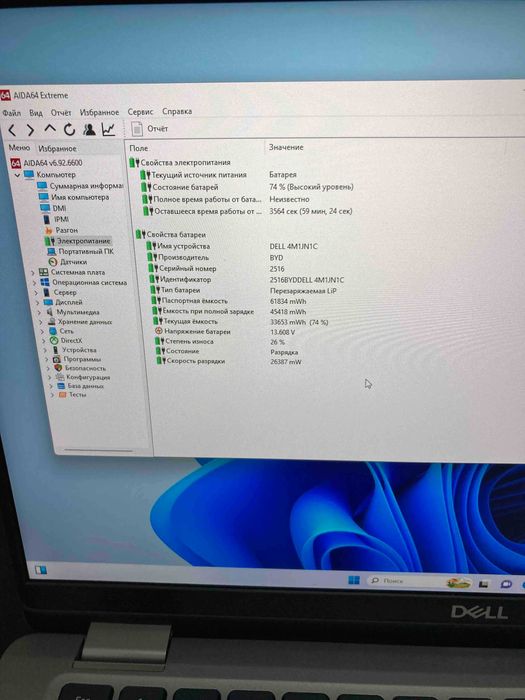Select Компьютер in the tree
The width and height of the screenshot is (525, 700).
pyautogui.click(x=50, y=175)
